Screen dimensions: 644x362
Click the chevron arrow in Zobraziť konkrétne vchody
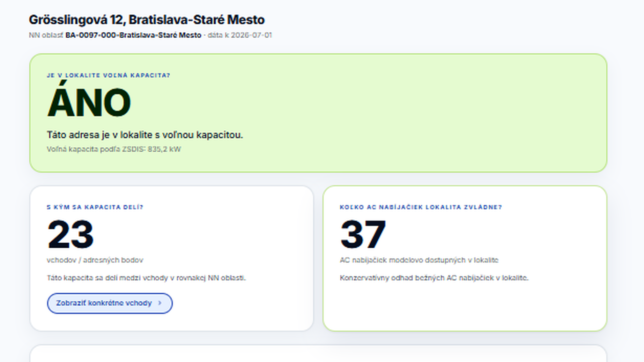(x=160, y=303)
